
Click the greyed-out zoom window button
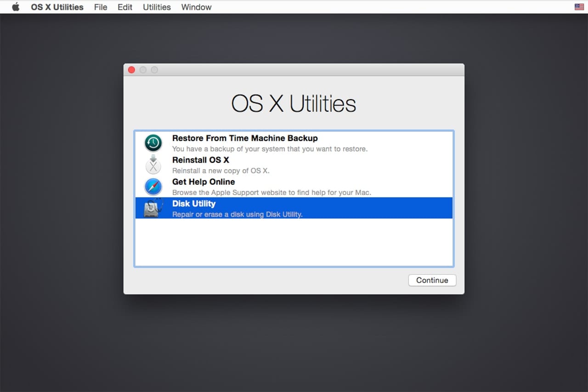pyautogui.click(x=154, y=70)
